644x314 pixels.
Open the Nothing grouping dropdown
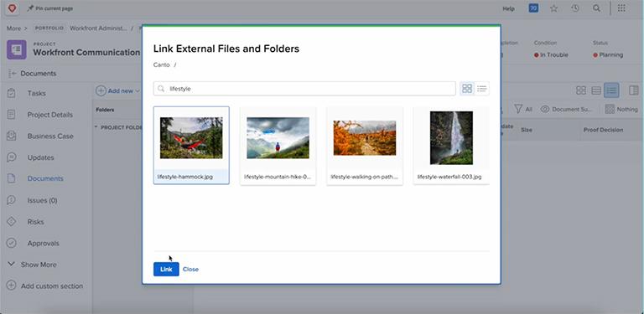coord(621,109)
